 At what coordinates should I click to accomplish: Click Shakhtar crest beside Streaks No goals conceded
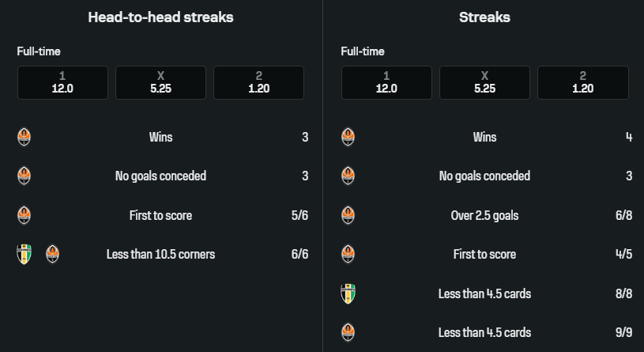348,176
